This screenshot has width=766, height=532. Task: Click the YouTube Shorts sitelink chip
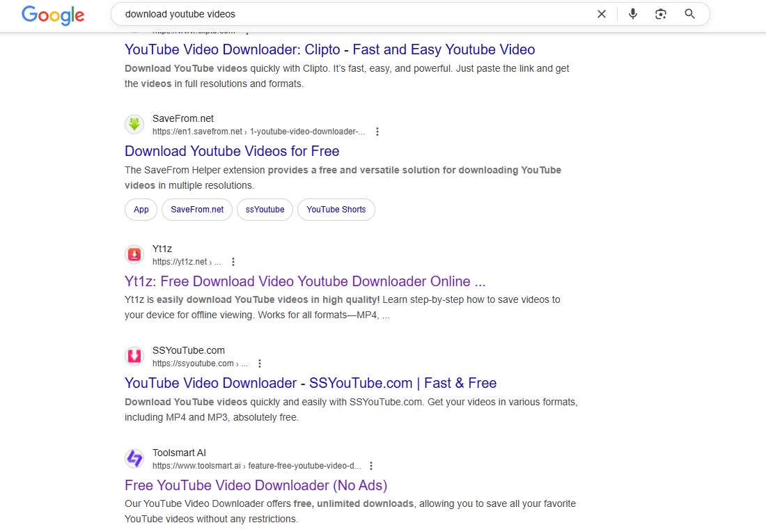click(x=336, y=210)
